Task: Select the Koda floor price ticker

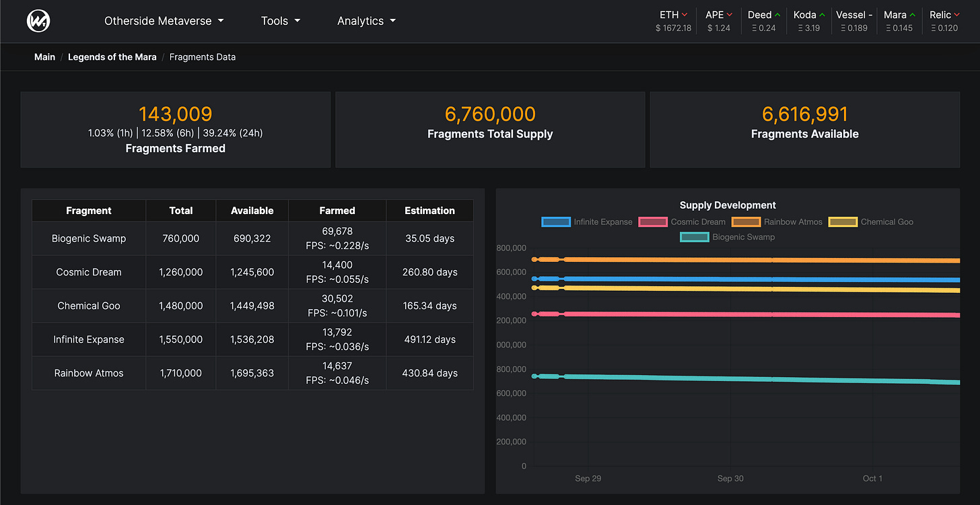Action: pyautogui.click(x=808, y=21)
